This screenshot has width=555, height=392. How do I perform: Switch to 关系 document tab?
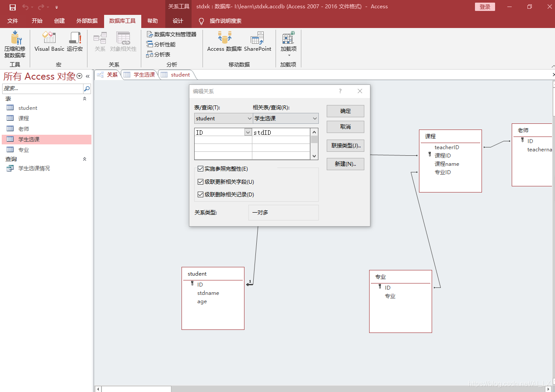pyautogui.click(x=108, y=75)
